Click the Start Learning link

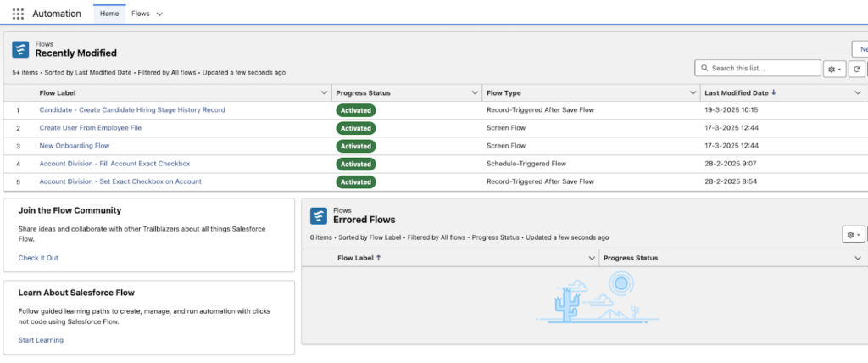[41, 340]
